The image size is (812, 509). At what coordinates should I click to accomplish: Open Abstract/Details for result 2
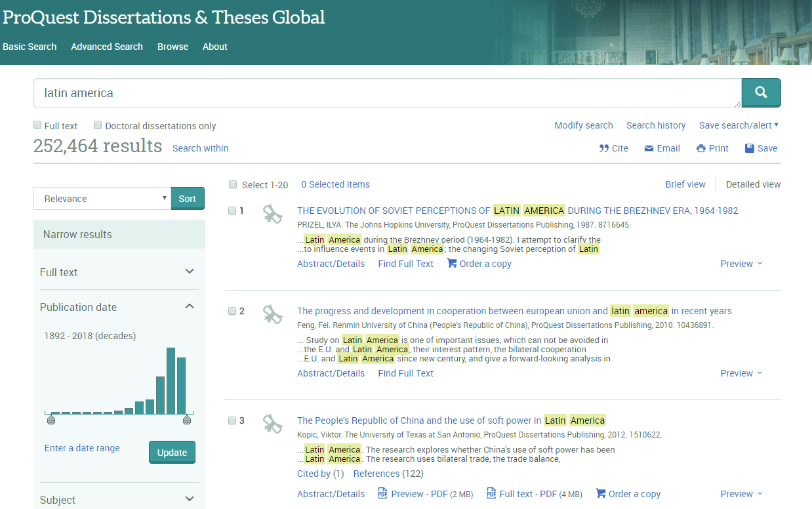[331, 373]
